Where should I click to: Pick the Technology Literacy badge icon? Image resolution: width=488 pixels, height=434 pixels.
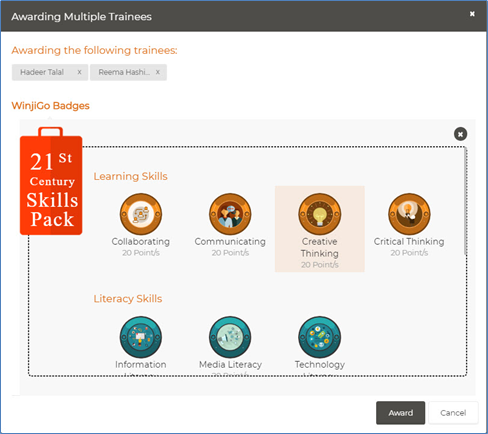(319, 337)
